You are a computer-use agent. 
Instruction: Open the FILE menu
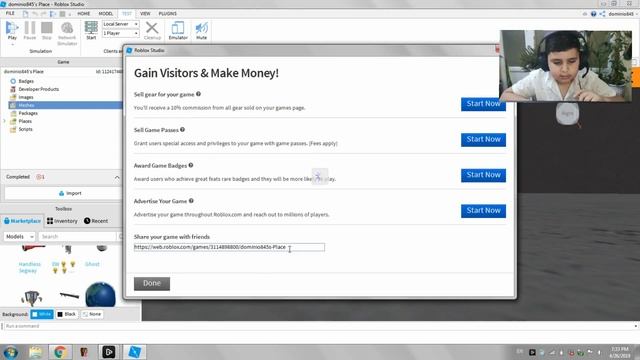tap(10, 13)
